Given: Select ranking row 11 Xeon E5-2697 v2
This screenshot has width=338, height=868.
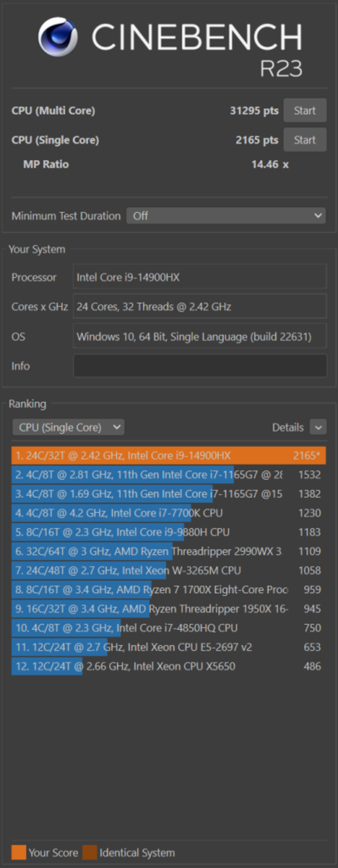Looking at the screenshot, I should [169, 647].
